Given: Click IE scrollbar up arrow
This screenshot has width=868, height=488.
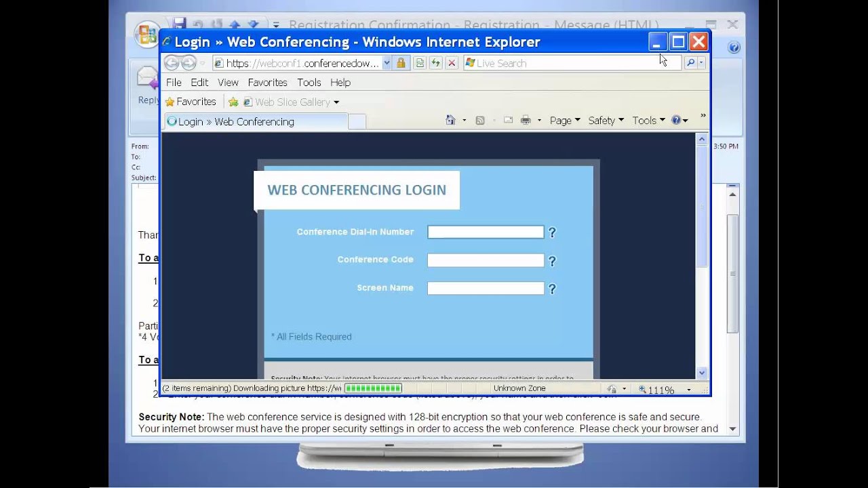Looking at the screenshot, I should pyautogui.click(x=702, y=140).
